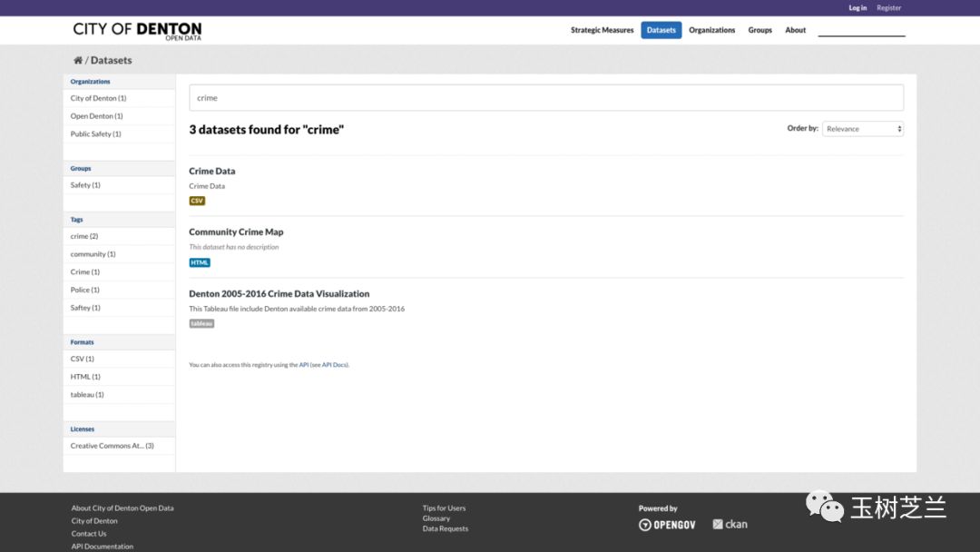Click the CKAN logo in footer
Viewport: 980px width, 552px height.
coord(730,525)
